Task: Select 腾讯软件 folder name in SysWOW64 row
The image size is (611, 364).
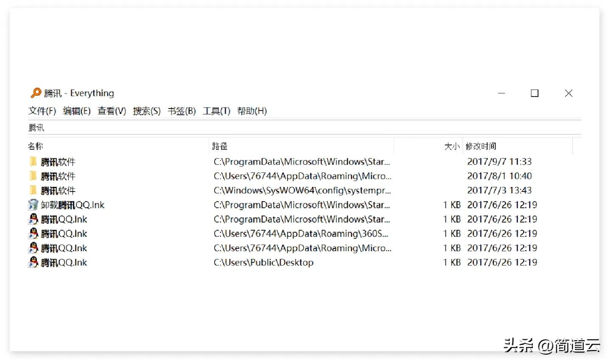Action: click(58, 191)
